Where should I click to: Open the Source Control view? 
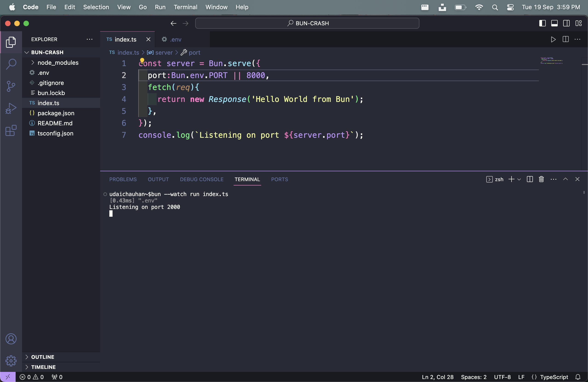(11, 86)
